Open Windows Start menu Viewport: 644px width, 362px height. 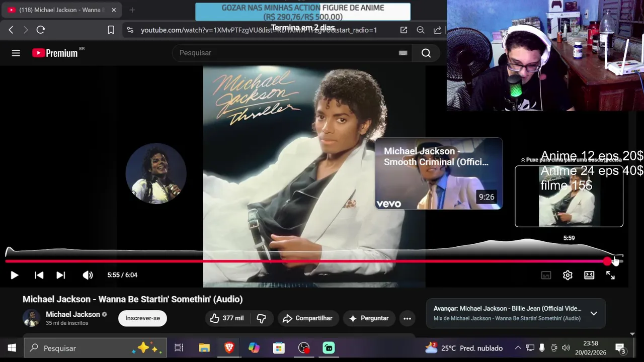pyautogui.click(x=12, y=348)
